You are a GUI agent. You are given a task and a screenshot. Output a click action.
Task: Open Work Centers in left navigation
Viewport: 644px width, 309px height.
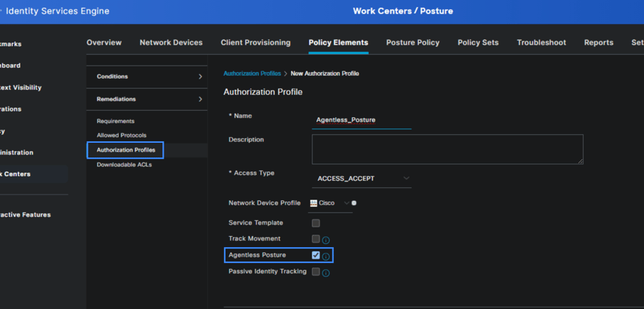(x=15, y=174)
